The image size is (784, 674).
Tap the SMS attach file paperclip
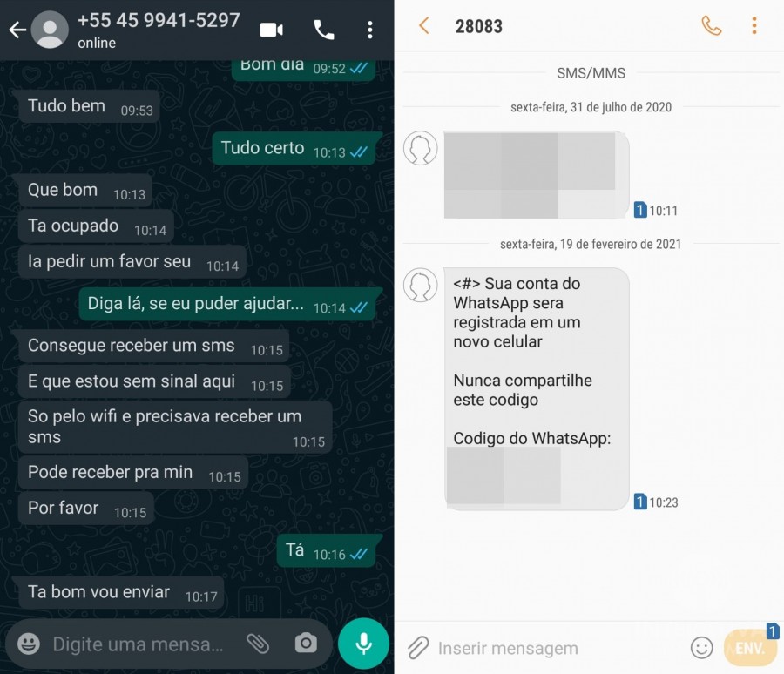(418, 648)
